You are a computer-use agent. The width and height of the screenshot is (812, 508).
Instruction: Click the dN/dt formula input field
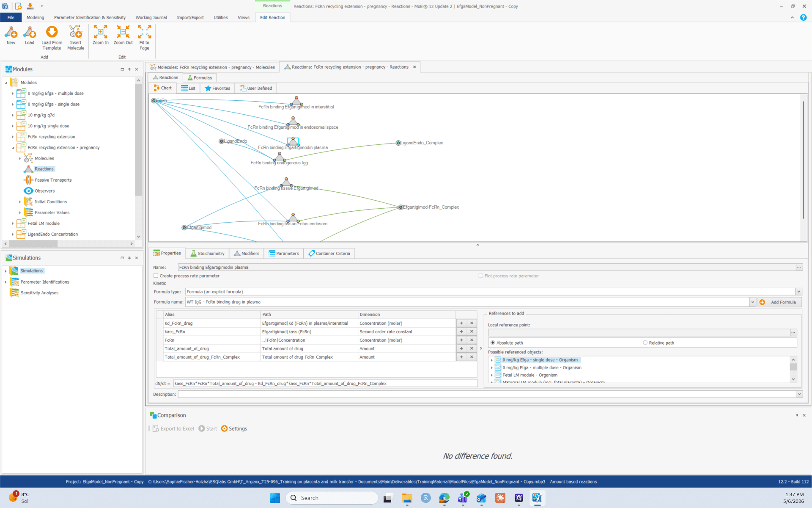point(325,384)
